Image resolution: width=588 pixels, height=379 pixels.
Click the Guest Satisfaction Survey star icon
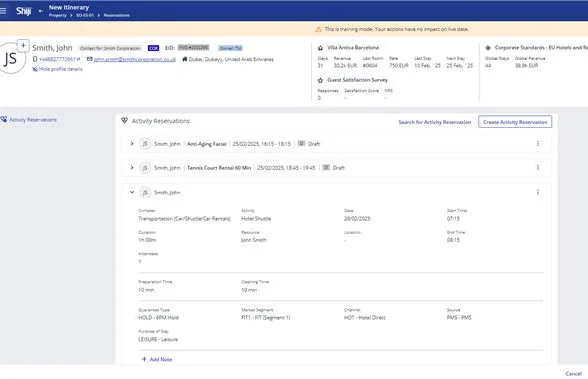coord(320,80)
